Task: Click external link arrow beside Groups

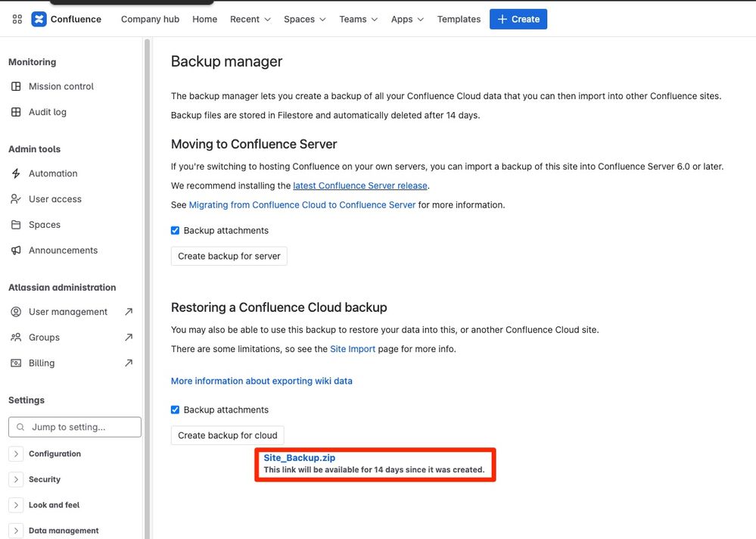Action: tap(128, 338)
